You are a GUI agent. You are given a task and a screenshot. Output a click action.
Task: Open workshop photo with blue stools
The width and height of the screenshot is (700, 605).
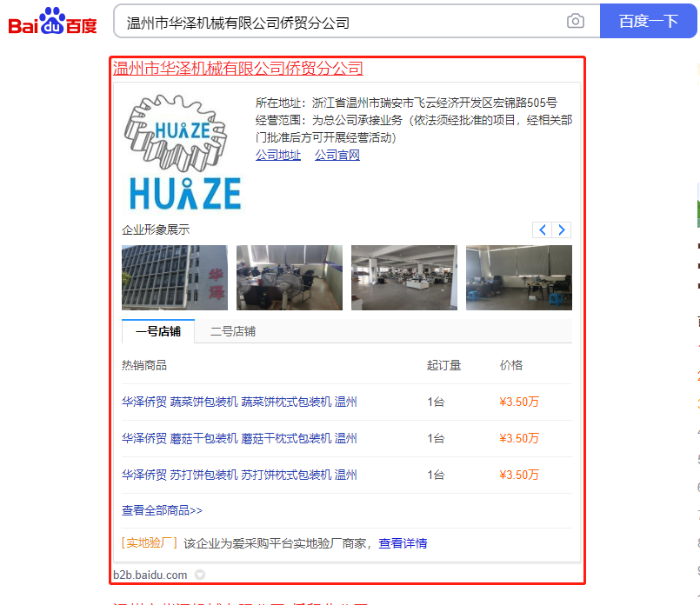(519, 277)
